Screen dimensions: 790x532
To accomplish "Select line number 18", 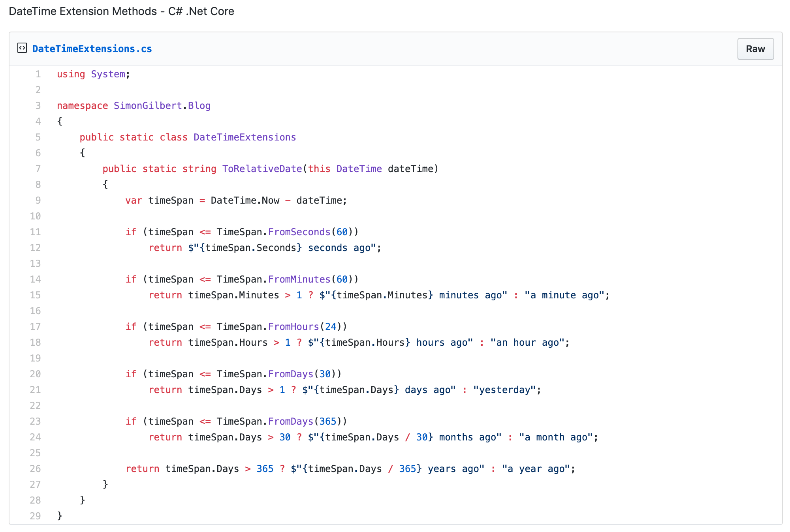I will point(36,343).
